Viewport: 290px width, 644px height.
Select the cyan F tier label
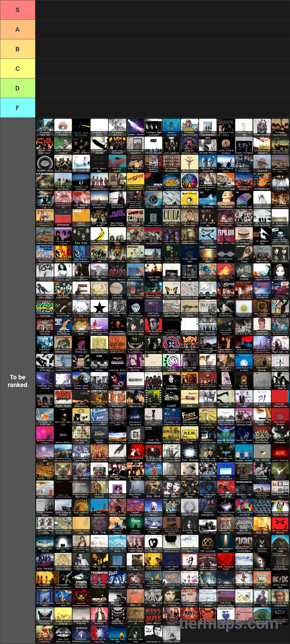(x=18, y=108)
